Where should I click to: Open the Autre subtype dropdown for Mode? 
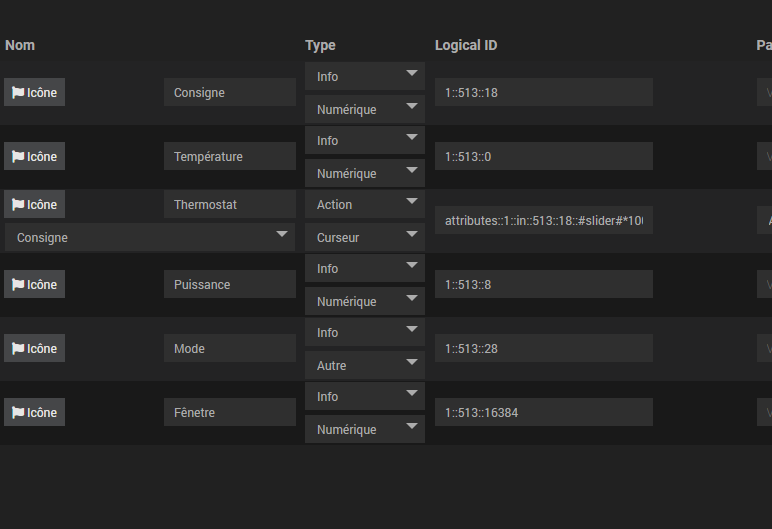tap(364, 366)
